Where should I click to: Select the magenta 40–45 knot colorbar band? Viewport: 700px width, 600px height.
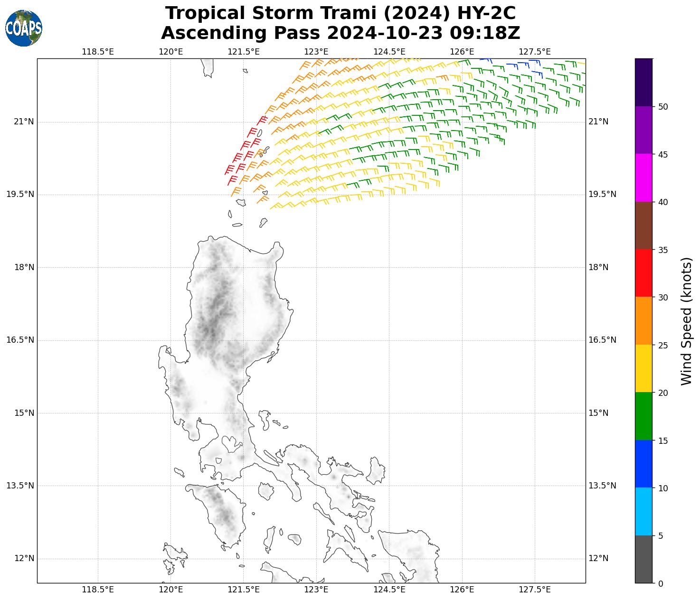tap(643, 178)
